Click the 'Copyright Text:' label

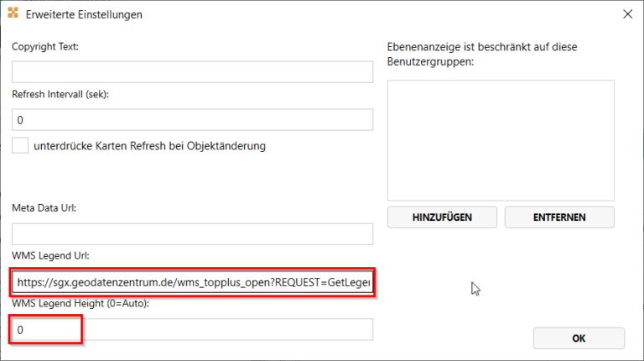45,46
